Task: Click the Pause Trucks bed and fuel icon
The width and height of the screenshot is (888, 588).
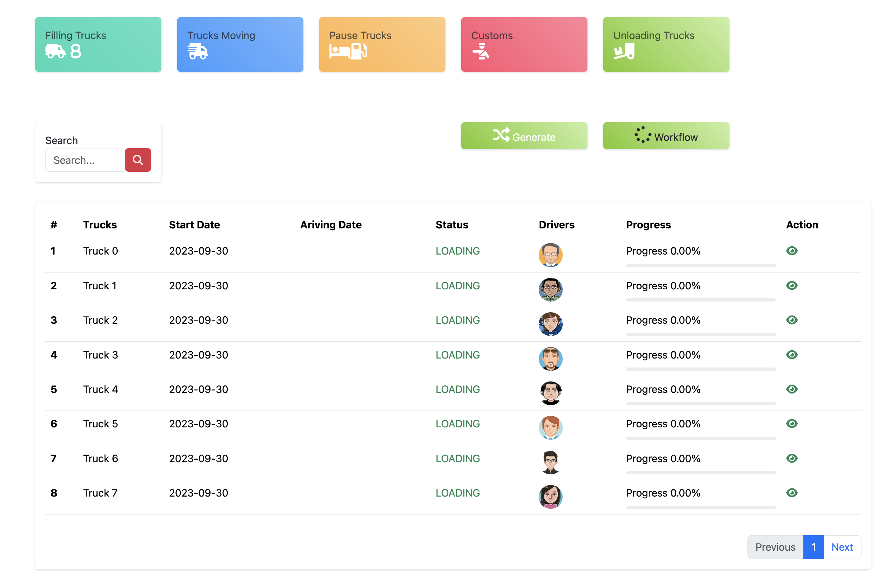Action: (x=348, y=51)
